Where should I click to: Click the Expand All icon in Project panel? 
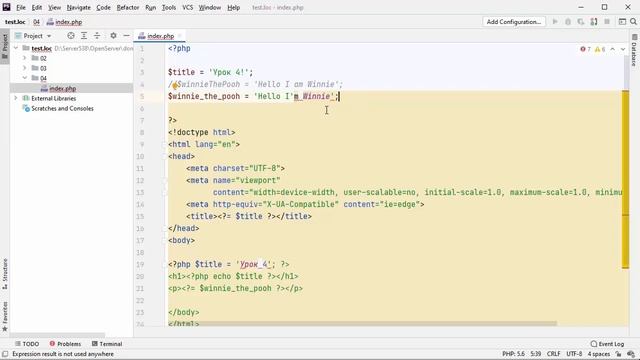tap(84, 36)
